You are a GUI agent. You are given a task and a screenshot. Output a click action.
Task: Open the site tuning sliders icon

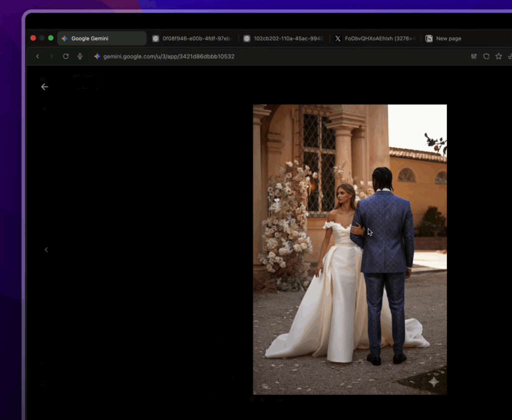(x=474, y=56)
